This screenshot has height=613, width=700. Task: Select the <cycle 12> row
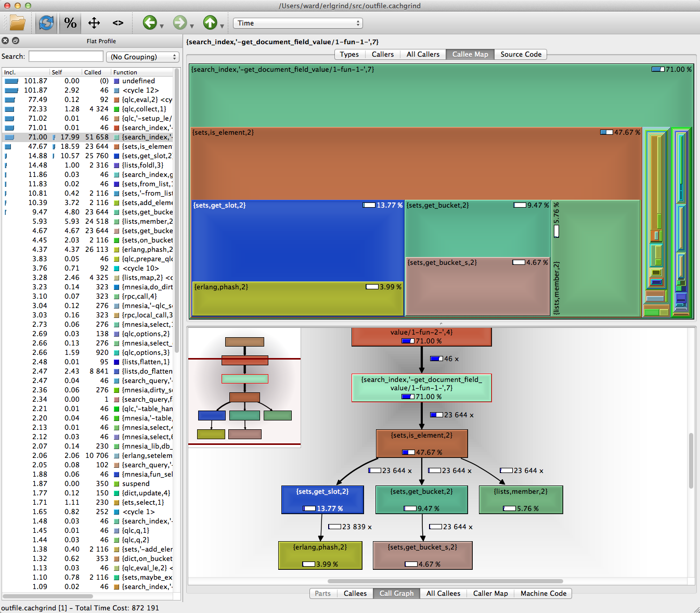tap(87, 90)
